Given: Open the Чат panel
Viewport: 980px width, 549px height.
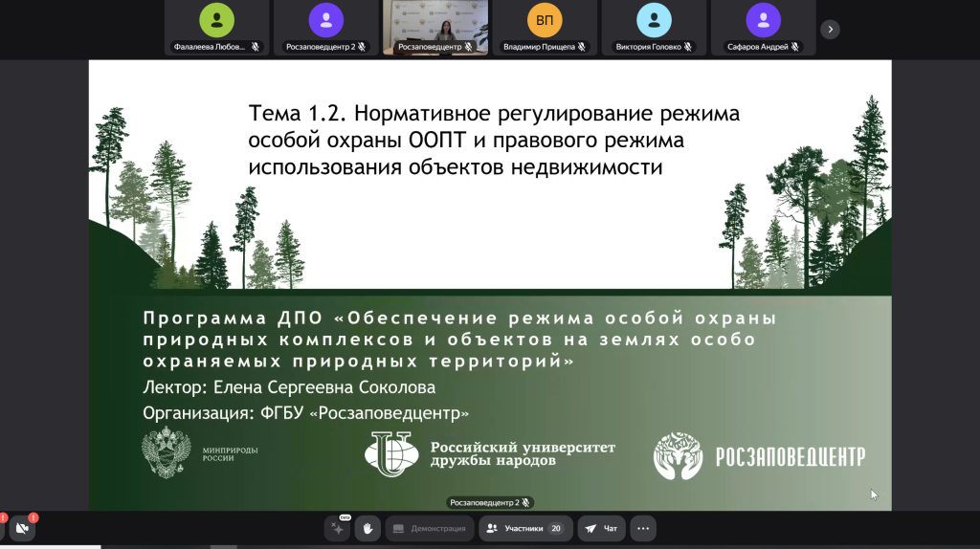Looking at the screenshot, I should click(601, 528).
